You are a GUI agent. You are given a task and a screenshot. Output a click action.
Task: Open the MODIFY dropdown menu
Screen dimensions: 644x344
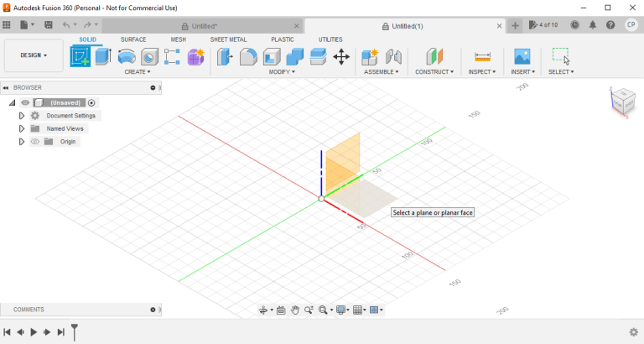click(x=282, y=72)
